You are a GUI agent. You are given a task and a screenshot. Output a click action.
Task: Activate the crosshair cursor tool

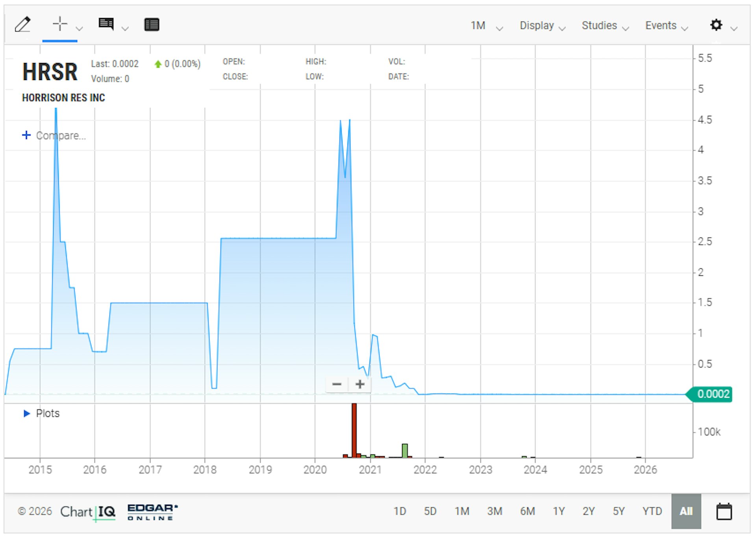pyautogui.click(x=60, y=24)
